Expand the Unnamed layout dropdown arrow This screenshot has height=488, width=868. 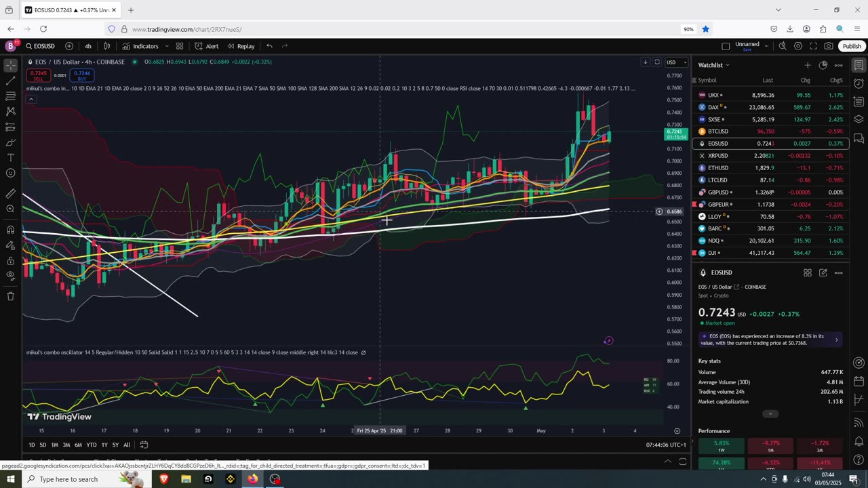click(766, 46)
